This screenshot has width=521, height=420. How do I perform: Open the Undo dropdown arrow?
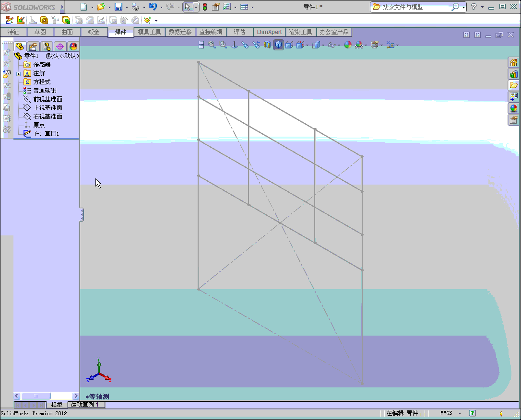click(x=161, y=7)
